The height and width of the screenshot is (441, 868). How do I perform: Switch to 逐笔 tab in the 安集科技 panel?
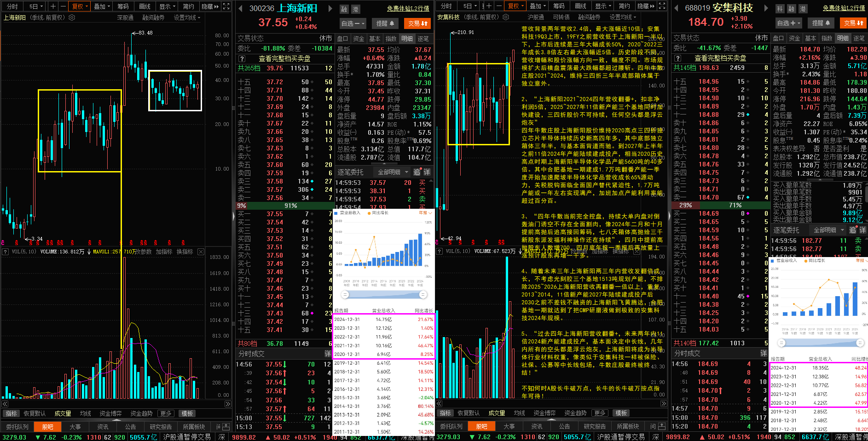tap(859, 38)
